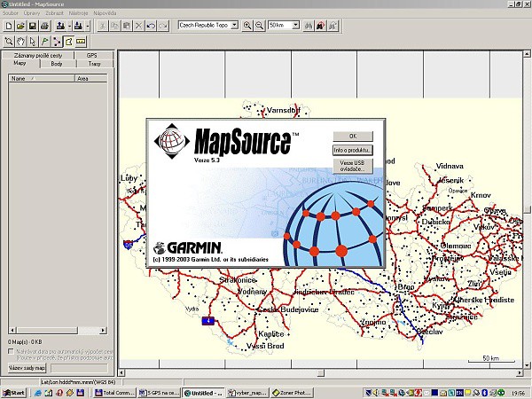
Task: Click the Internet Explorer quick launch icon
Action: tap(38, 393)
